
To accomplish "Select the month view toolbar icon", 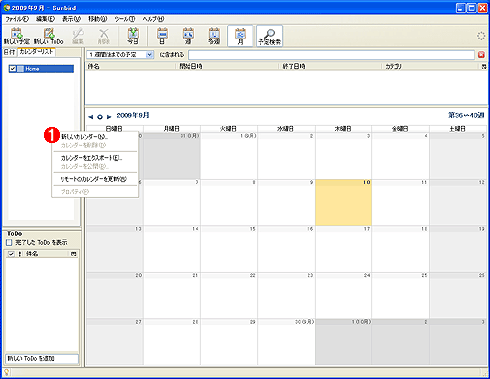I will coord(240,36).
